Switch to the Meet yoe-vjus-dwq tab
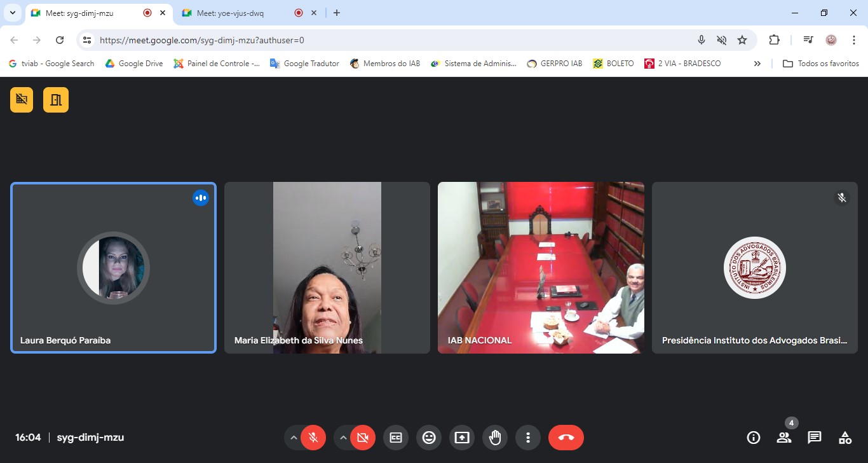868x463 pixels. [x=230, y=13]
